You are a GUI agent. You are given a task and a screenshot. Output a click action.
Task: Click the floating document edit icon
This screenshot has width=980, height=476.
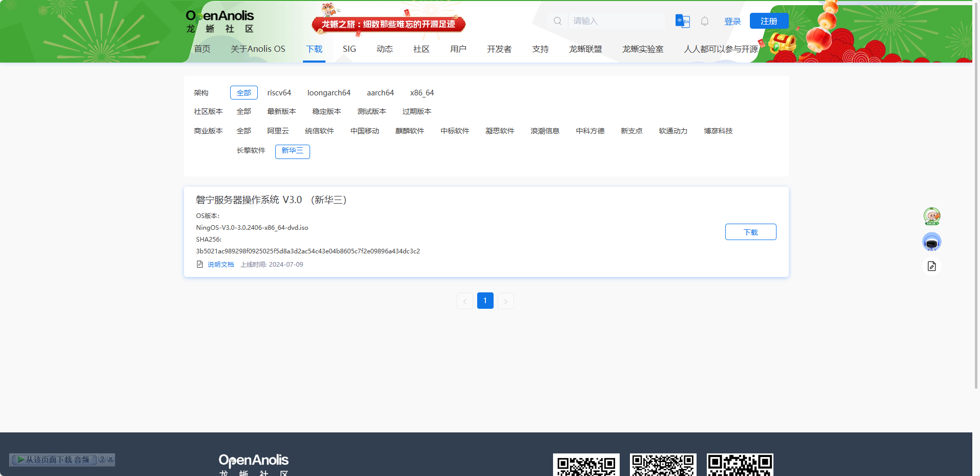click(932, 266)
